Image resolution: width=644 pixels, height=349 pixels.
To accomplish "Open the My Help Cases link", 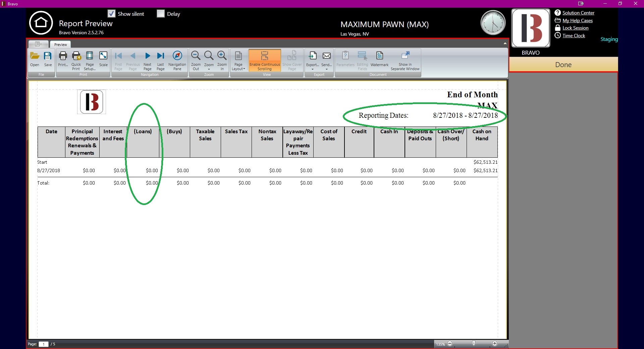I will pyautogui.click(x=578, y=20).
